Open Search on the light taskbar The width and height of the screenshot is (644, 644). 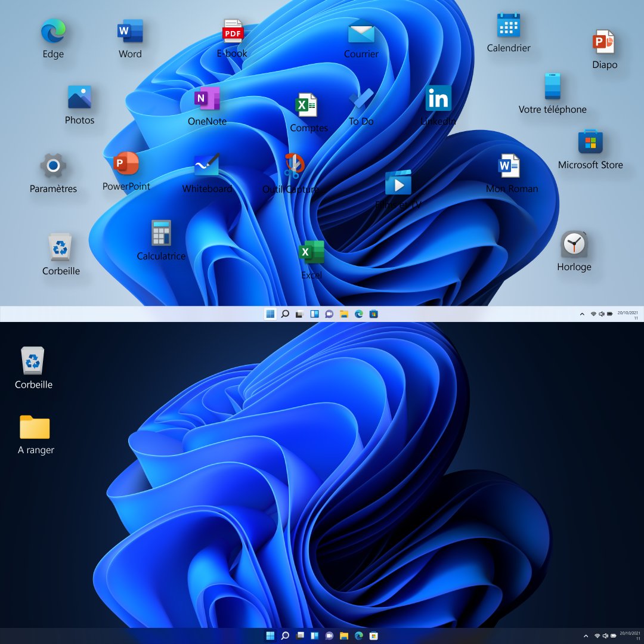pyautogui.click(x=284, y=314)
